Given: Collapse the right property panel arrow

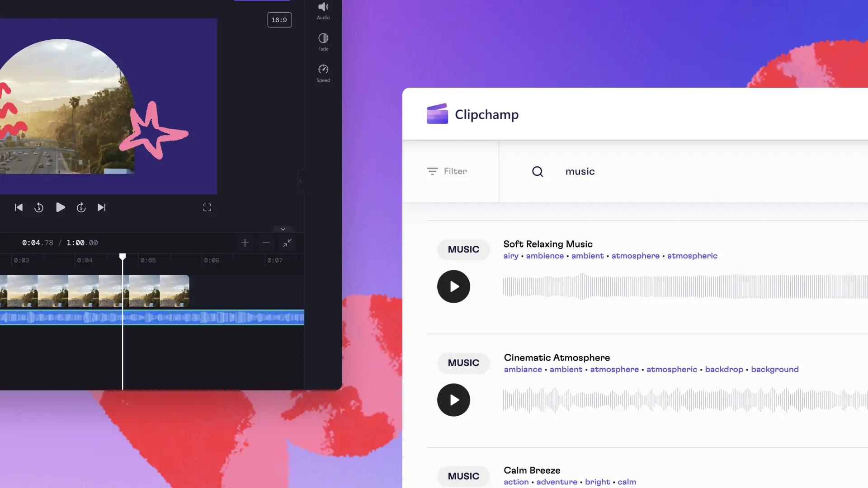Looking at the screenshot, I should pos(301,181).
